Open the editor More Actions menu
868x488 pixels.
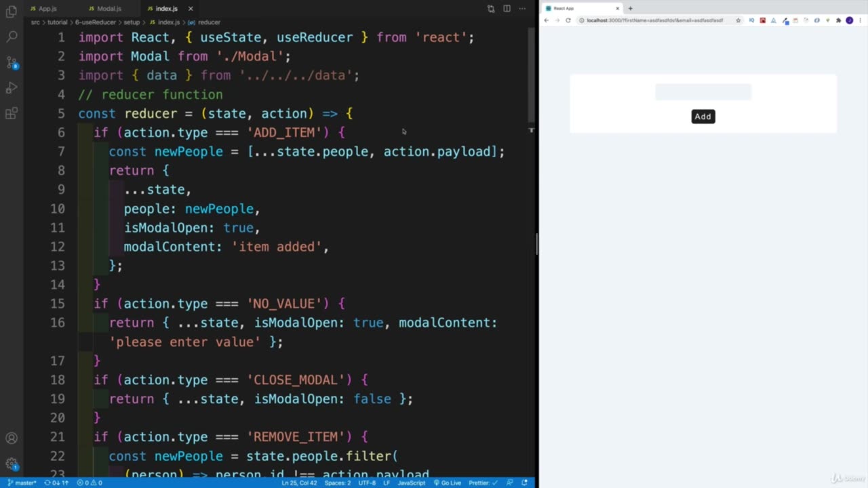click(x=522, y=9)
